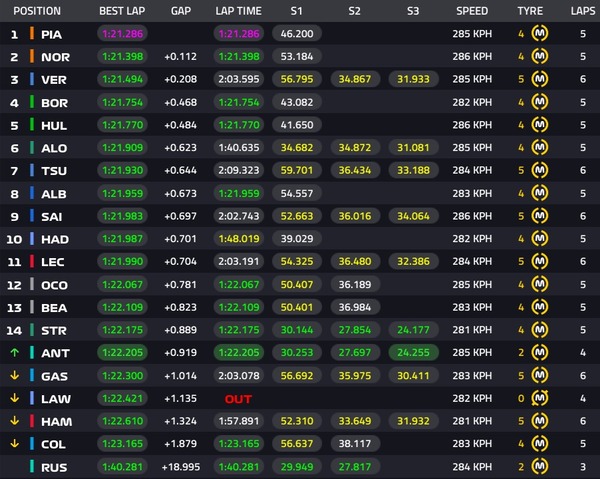
Task: Click S1 sector time 46.200
Action: (297, 34)
